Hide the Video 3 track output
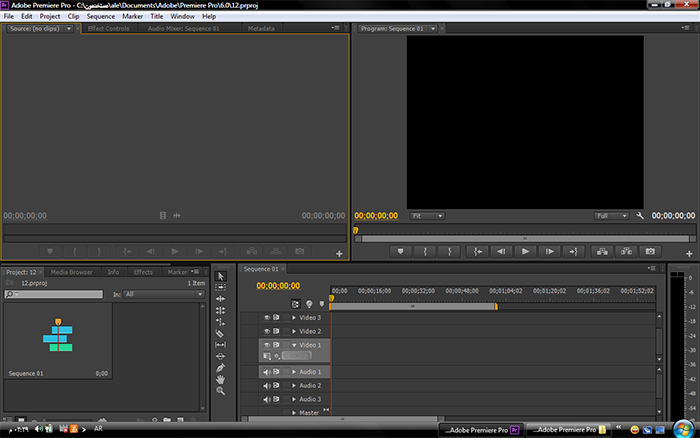 (x=267, y=318)
